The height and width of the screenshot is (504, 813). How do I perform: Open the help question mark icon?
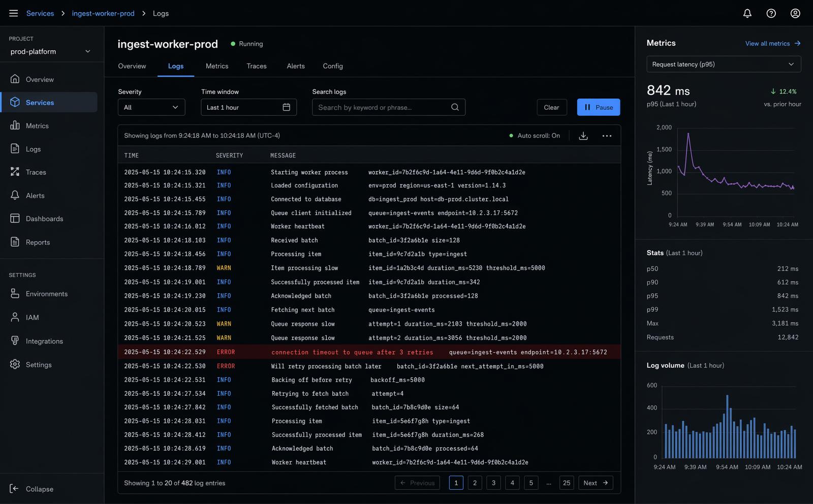(x=771, y=13)
